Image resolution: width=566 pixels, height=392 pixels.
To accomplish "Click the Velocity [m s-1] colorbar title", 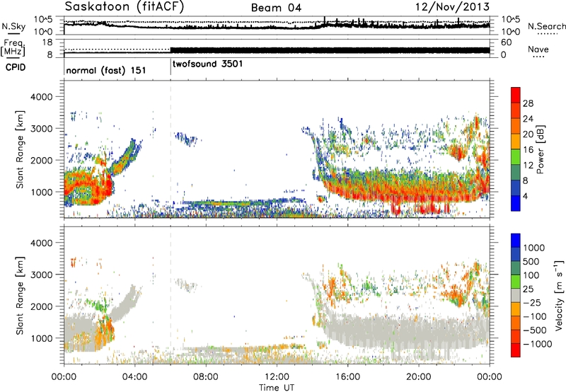I will (559, 295).
